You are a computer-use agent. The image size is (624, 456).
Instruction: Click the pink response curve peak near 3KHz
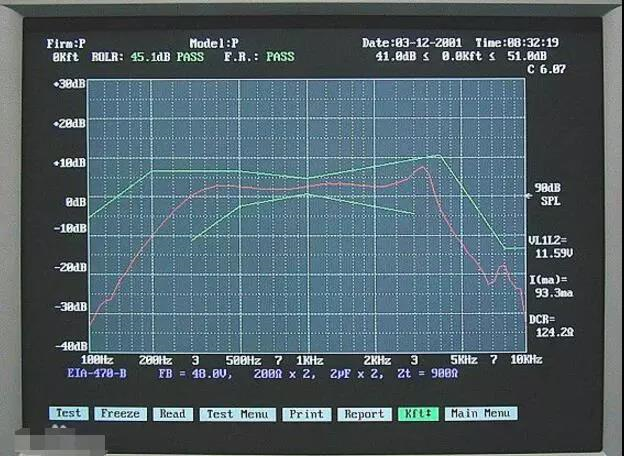click(x=423, y=168)
